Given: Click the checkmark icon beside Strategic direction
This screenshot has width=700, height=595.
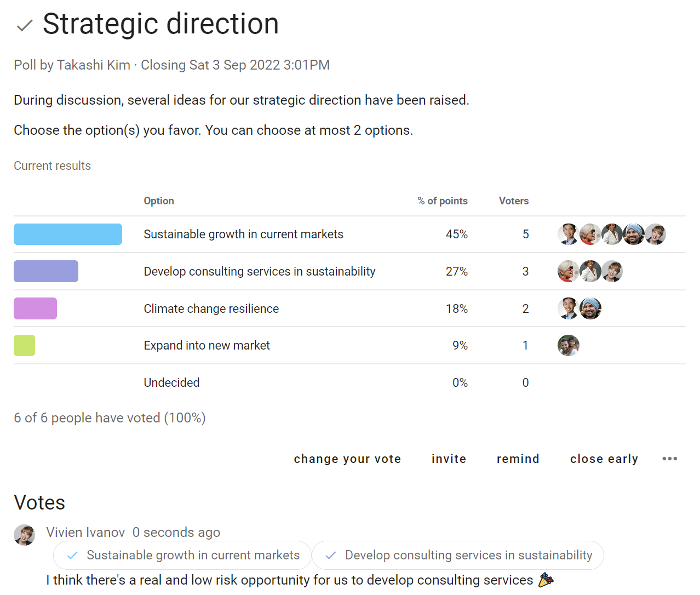Looking at the screenshot, I should (25, 26).
